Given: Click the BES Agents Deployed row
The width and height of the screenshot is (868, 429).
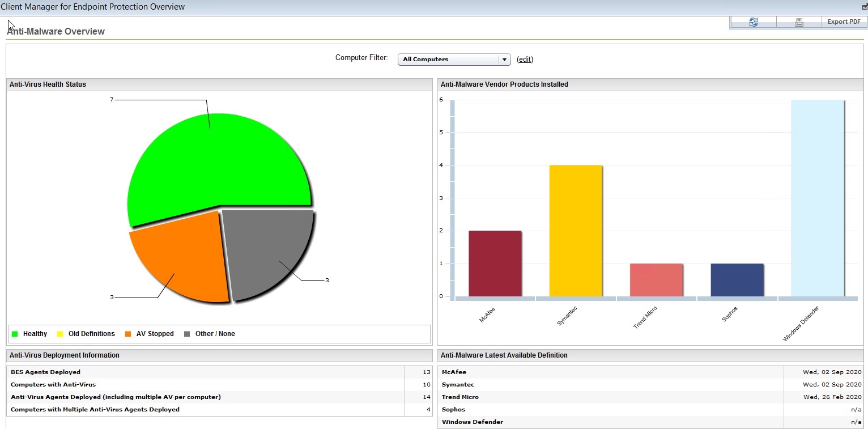Looking at the screenshot, I should coord(220,372).
